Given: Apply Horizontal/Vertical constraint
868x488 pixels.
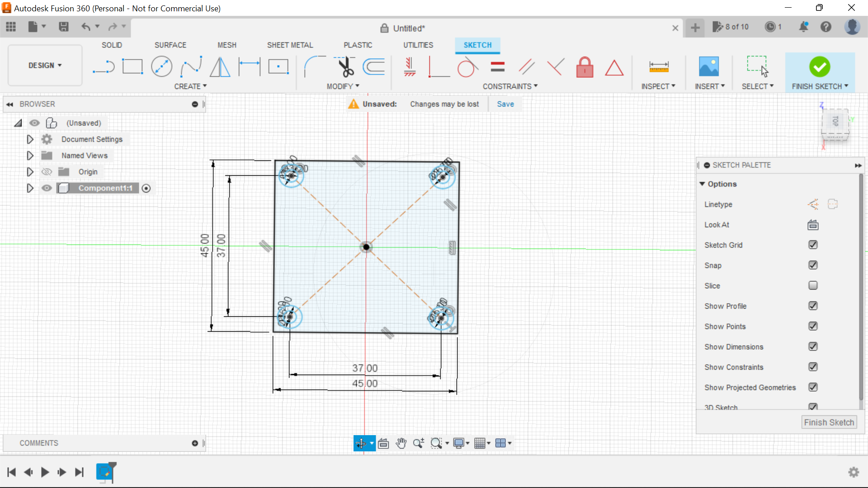Looking at the screenshot, I should (410, 67).
